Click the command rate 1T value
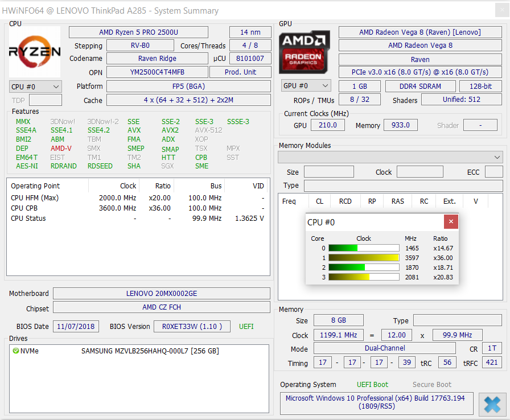Viewport: 510px width, 420px height. tap(492, 348)
